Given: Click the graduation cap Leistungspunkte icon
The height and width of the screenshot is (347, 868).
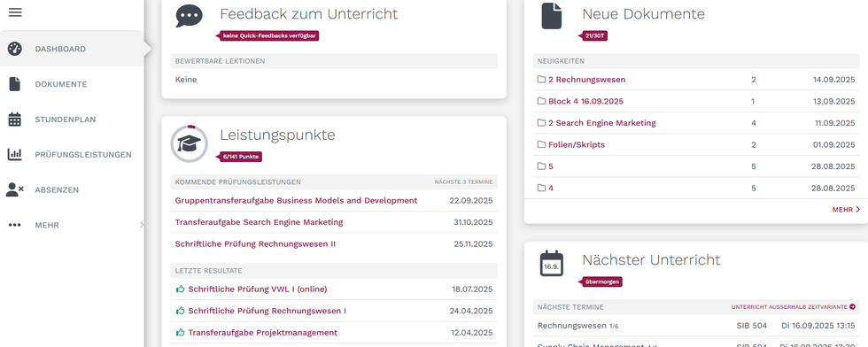Looking at the screenshot, I should pyautogui.click(x=190, y=144).
